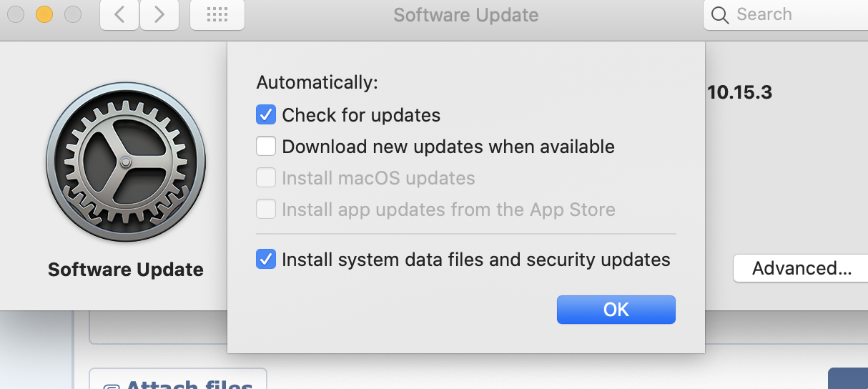
Task: Click the gray zoom window button
Action: pos(73,14)
